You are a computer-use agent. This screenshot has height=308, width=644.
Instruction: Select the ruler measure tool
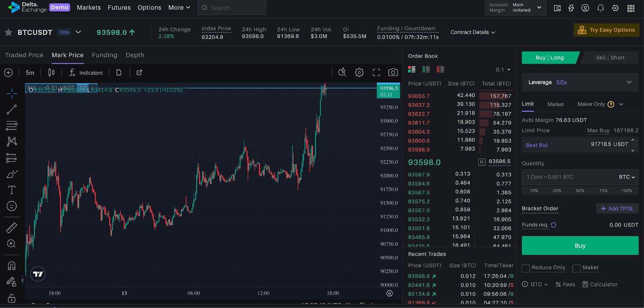click(12, 228)
